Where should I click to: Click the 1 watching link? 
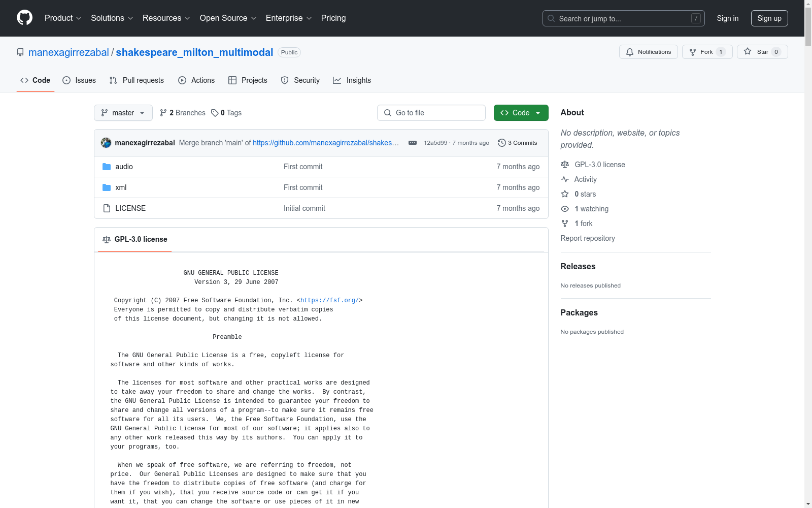click(x=591, y=209)
